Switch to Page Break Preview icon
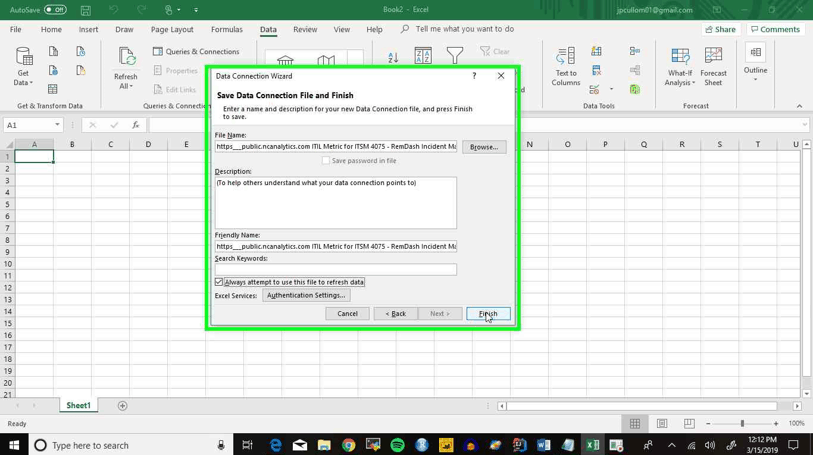815x455 pixels. click(x=689, y=424)
